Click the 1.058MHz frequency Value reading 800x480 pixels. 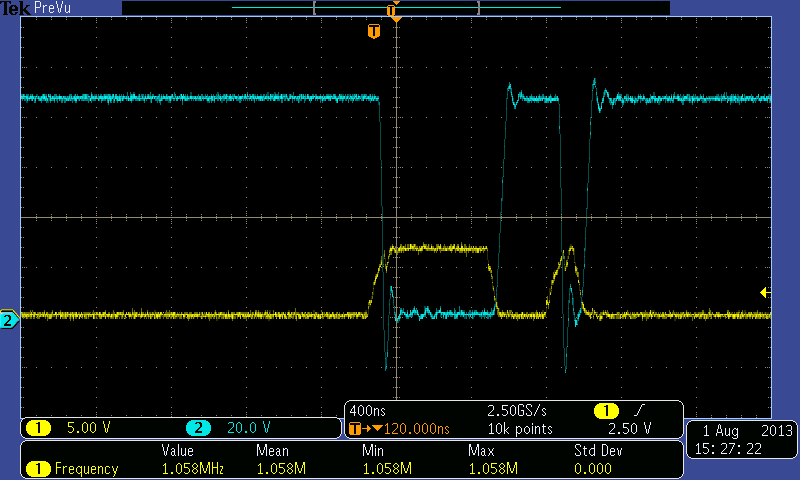[192, 468]
